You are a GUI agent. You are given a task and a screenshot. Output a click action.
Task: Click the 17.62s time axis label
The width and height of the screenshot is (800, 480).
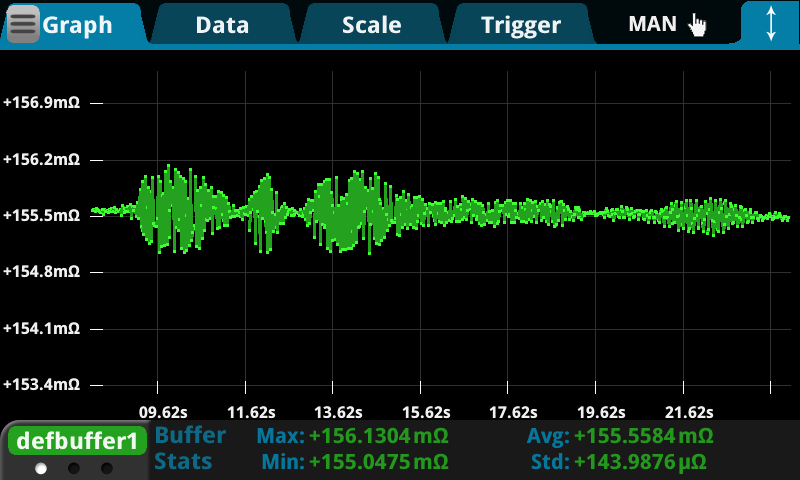(513, 412)
